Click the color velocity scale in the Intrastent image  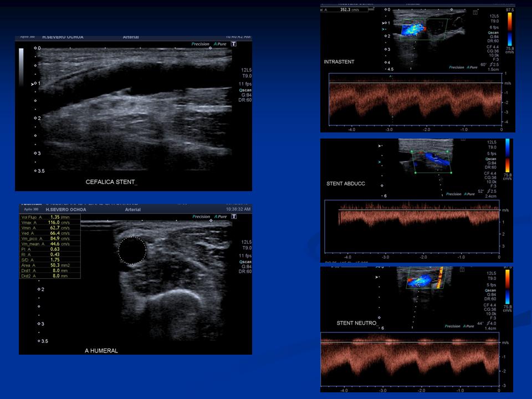coord(510,29)
